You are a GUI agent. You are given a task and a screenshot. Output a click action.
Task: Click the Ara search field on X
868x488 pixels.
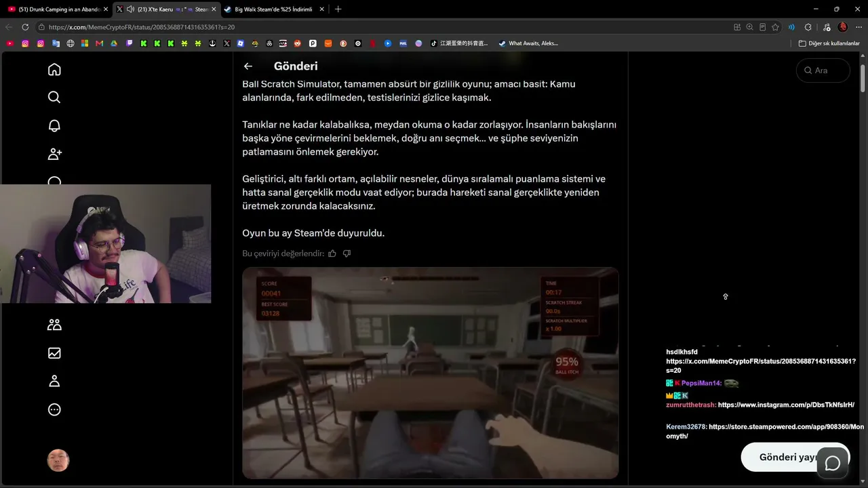(823, 70)
